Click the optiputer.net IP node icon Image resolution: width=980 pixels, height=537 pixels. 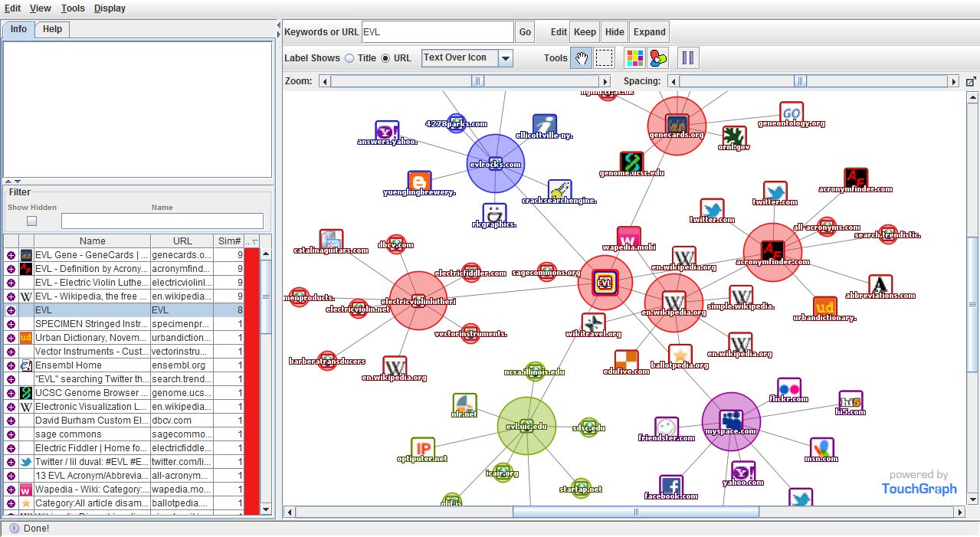(422, 448)
